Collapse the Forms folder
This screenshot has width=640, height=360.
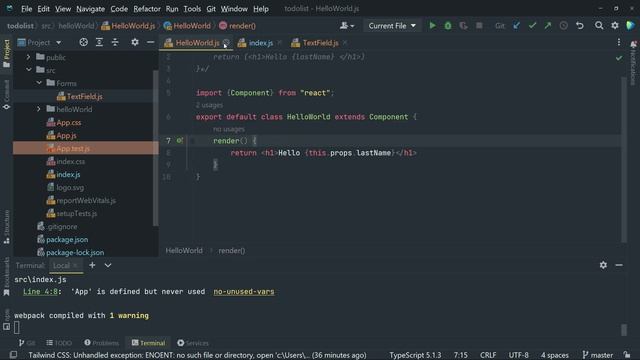39,83
